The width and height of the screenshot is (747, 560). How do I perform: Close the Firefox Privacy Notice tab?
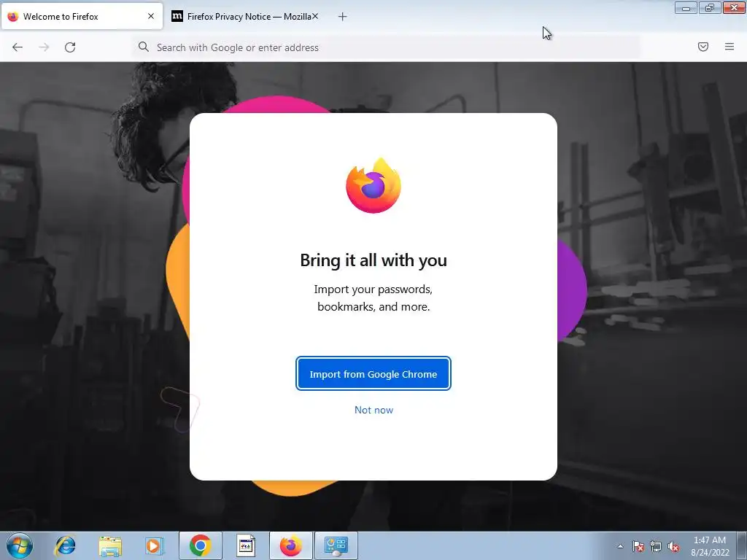click(x=315, y=16)
